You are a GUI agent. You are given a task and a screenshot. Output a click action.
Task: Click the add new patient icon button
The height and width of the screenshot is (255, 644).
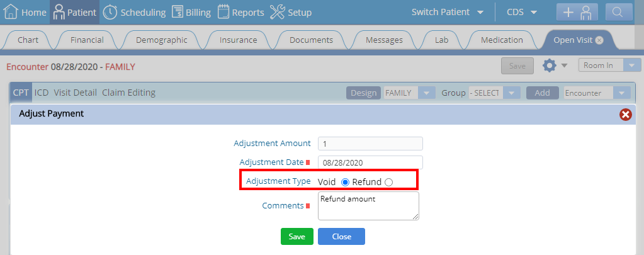[x=577, y=12]
